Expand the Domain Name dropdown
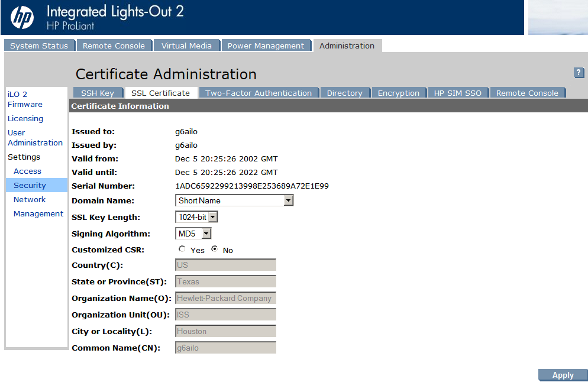The width and height of the screenshot is (588, 392). point(234,200)
